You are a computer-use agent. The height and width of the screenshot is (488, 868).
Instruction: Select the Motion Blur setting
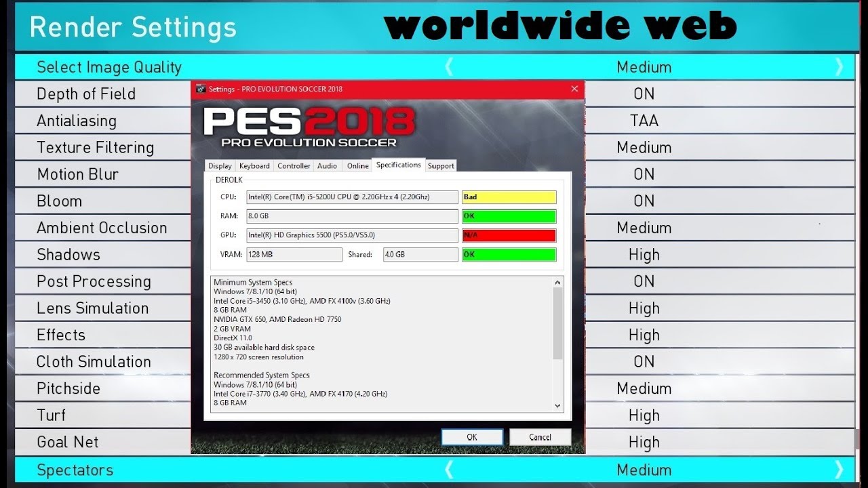point(78,174)
